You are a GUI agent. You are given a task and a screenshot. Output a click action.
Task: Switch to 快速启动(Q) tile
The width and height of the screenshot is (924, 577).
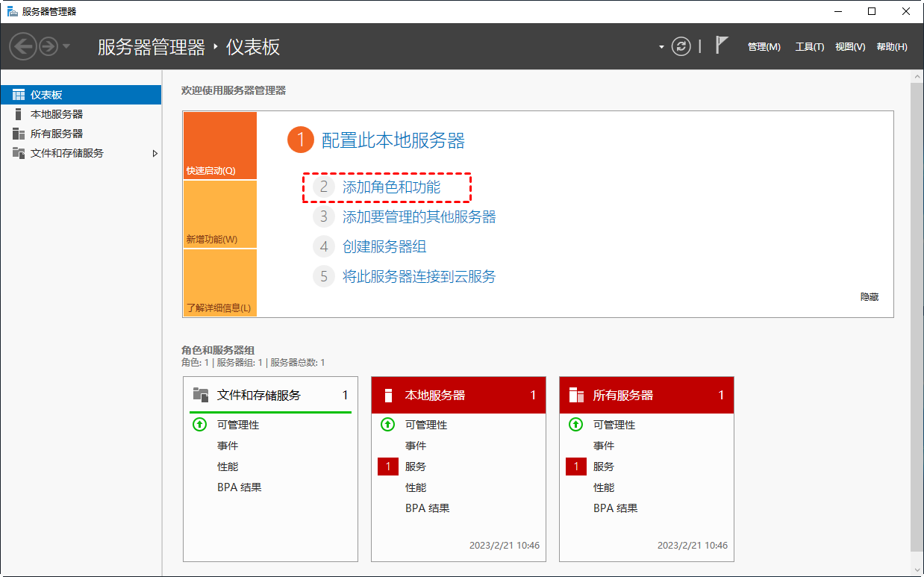pos(219,146)
